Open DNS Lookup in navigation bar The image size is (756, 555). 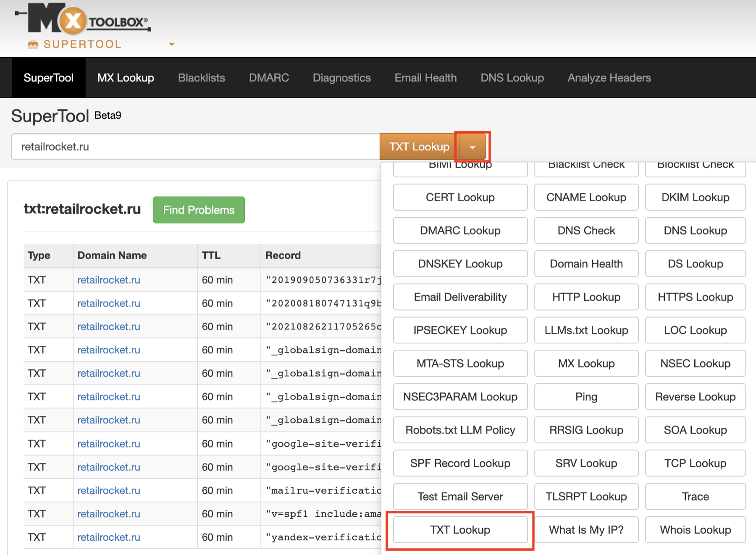(512, 78)
